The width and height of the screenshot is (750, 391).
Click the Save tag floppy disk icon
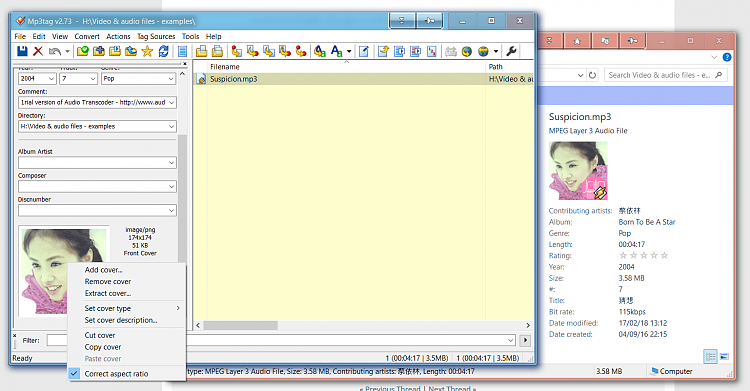pos(22,51)
